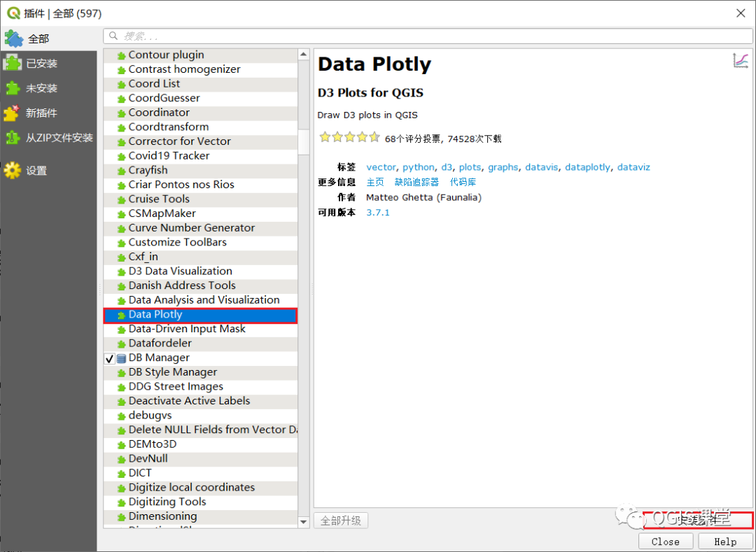Select Danish Address Tools plugin

tap(201, 285)
